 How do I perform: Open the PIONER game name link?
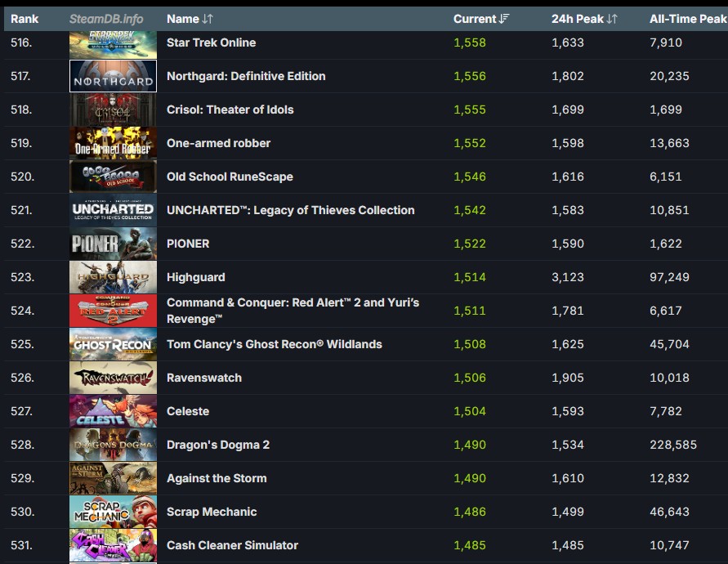(188, 244)
